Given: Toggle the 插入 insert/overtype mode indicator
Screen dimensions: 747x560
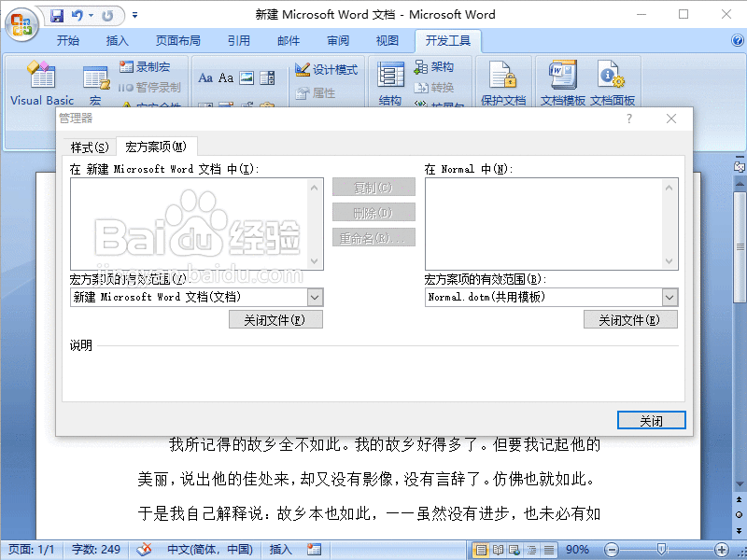Looking at the screenshot, I should coord(280,550).
